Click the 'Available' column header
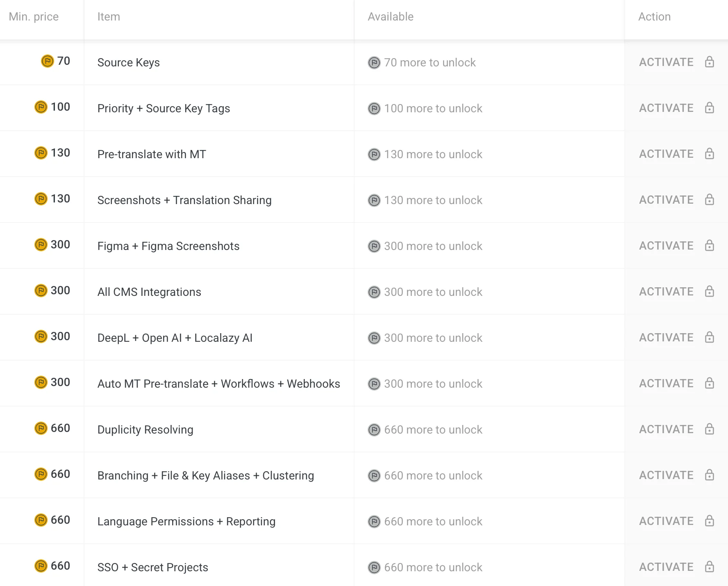Image resolution: width=728 pixels, height=586 pixels. coord(390,17)
